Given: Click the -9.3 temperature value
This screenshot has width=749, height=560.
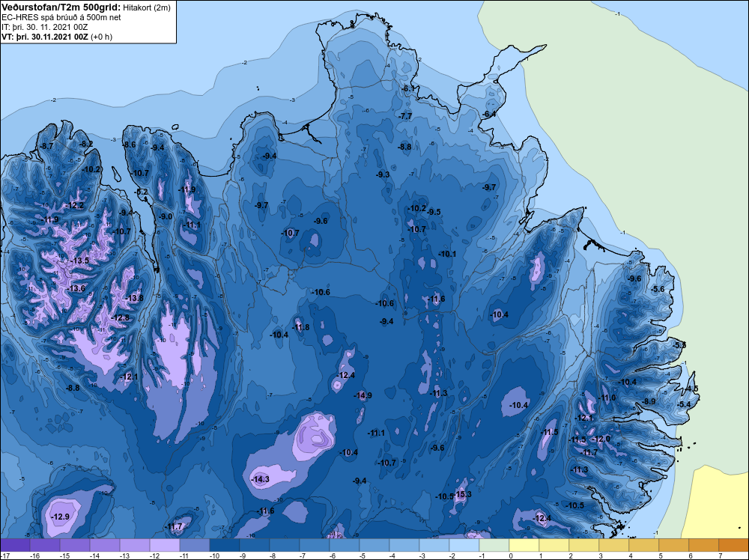Looking at the screenshot, I should [x=383, y=174].
